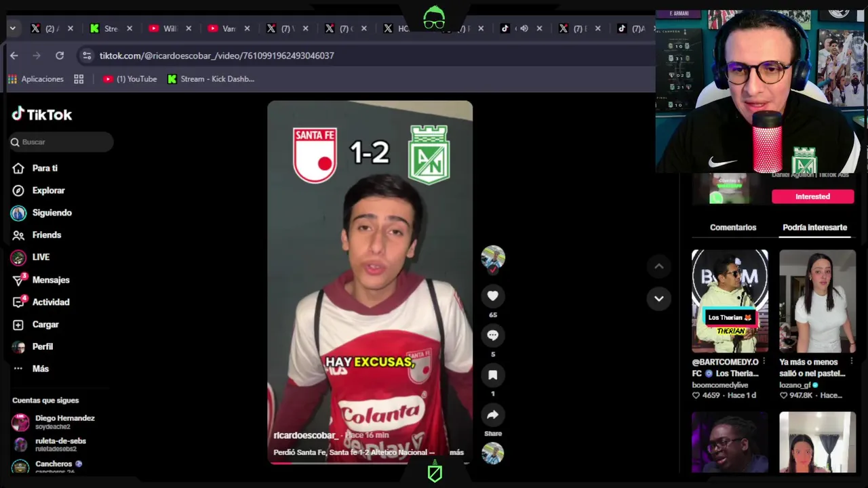The width and height of the screenshot is (868, 488).
Task: Mute the playing TikTok tab audio icon
Action: [x=524, y=28]
